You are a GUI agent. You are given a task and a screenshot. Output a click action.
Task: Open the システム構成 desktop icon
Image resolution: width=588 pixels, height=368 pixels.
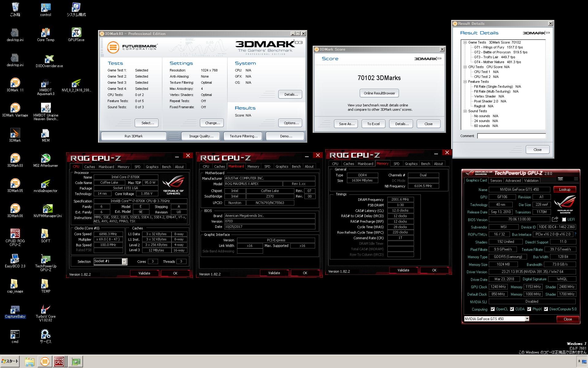click(x=76, y=10)
